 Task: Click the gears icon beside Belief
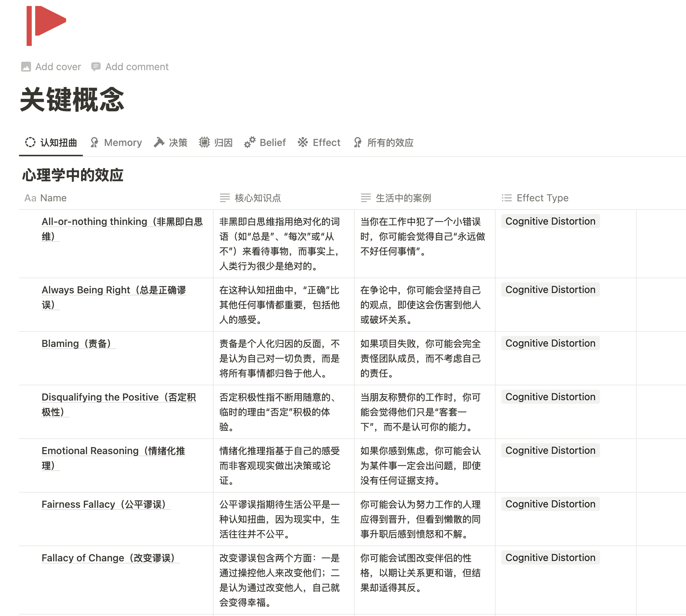250,142
